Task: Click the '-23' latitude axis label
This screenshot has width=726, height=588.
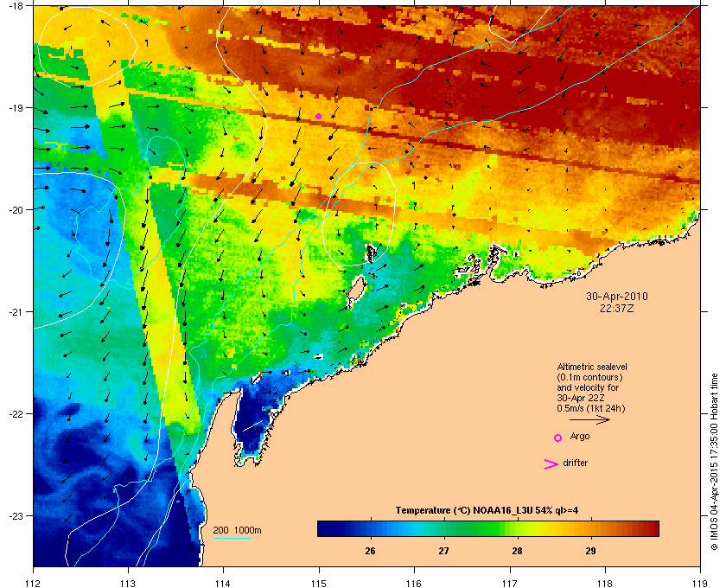Action: tap(16, 515)
